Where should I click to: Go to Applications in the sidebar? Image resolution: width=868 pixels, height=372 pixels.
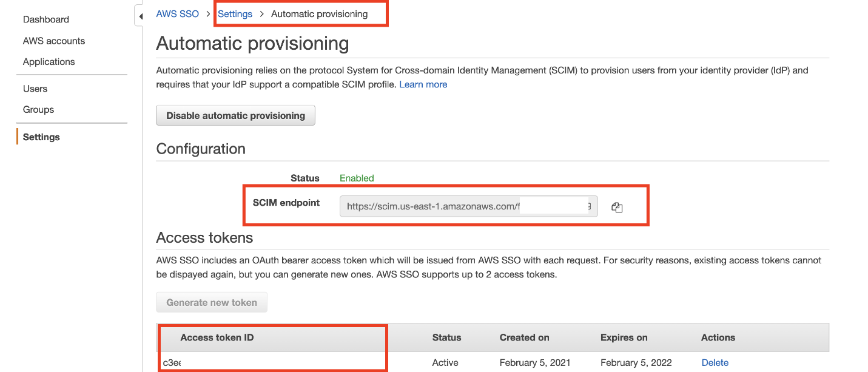pos(49,62)
